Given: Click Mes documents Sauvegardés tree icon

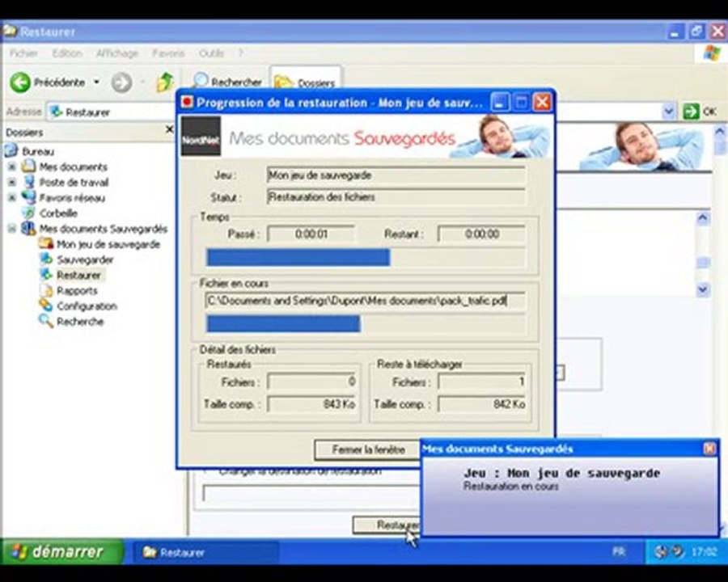Looking at the screenshot, I should [29, 228].
